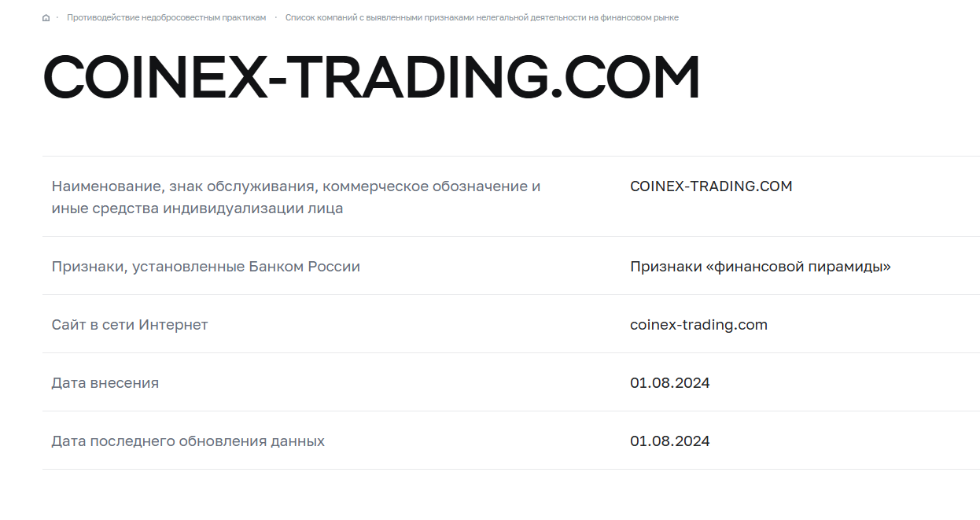980x520 pixels.
Task: Select the Признаки «финансовой пирамиды» value
Action: point(761,266)
